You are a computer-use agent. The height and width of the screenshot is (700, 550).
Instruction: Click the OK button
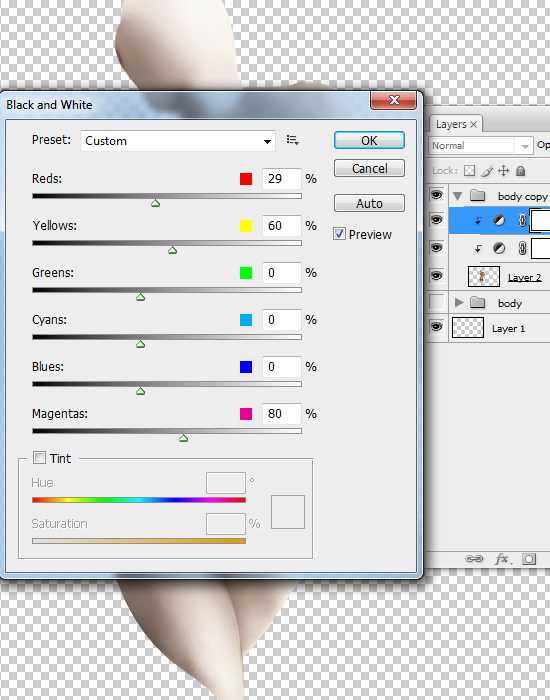click(369, 140)
